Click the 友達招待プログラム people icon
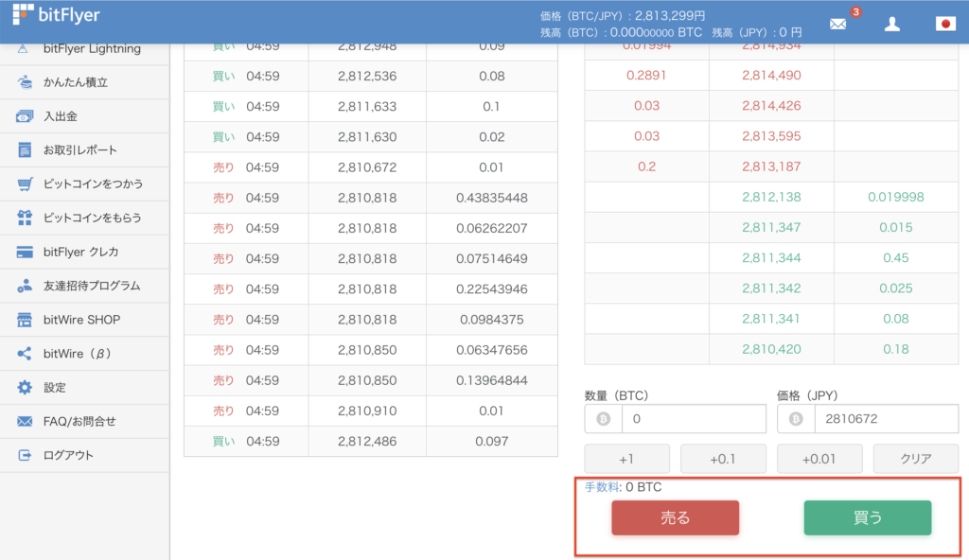969x560 pixels. point(26,285)
